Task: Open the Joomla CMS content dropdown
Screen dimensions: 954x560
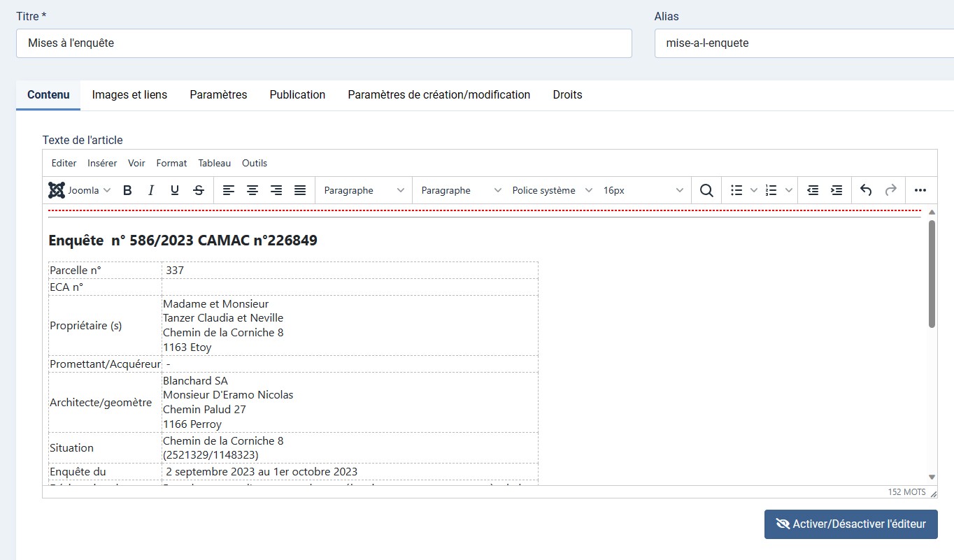Action: click(80, 190)
